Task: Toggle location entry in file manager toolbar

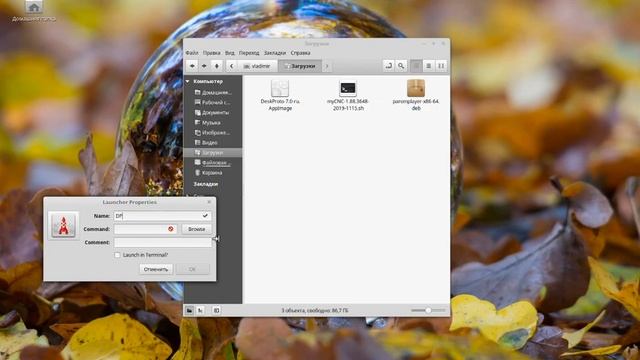Action: click(x=388, y=66)
